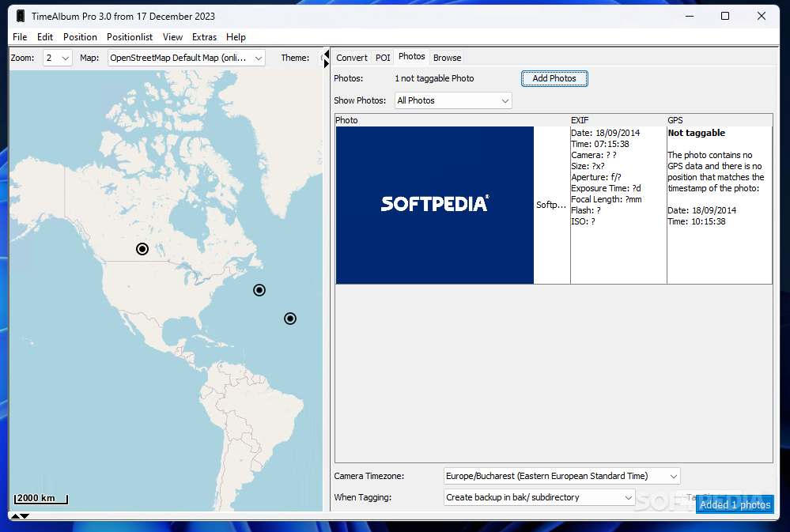Screen dimensions: 790x532
Task: Click the right-pointing expand arrow on the vertical splitter
Action: (x=327, y=63)
